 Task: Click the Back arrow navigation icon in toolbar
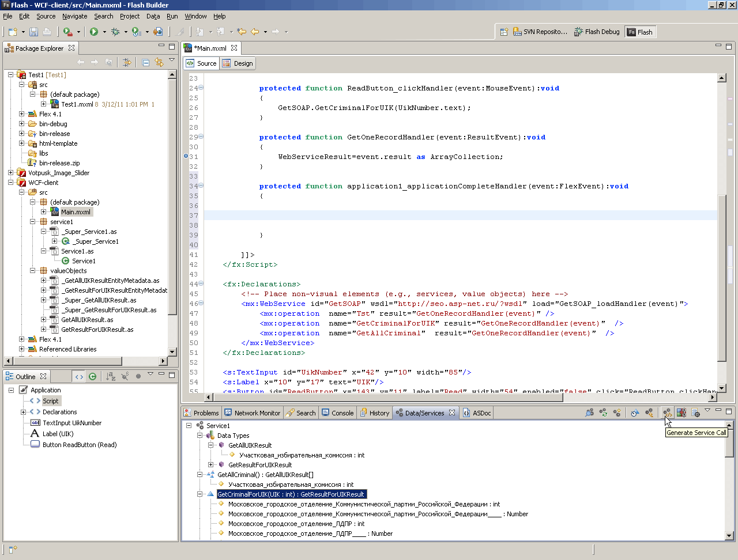pyautogui.click(x=255, y=32)
